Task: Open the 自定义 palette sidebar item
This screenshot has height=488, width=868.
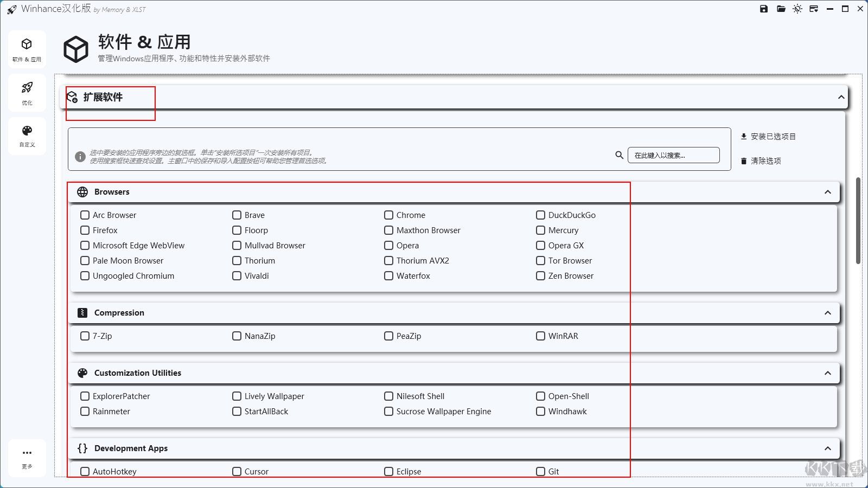Action: [x=27, y=136]
